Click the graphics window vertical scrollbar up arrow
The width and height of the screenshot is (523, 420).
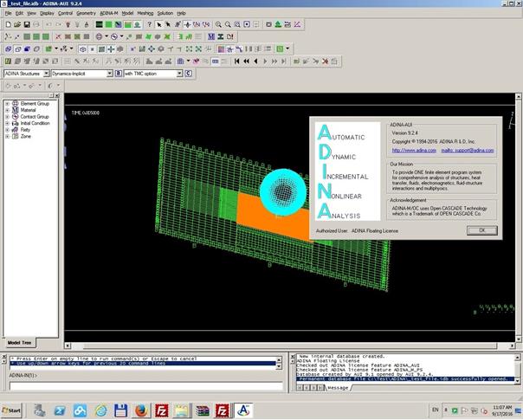tap(519, 97)
